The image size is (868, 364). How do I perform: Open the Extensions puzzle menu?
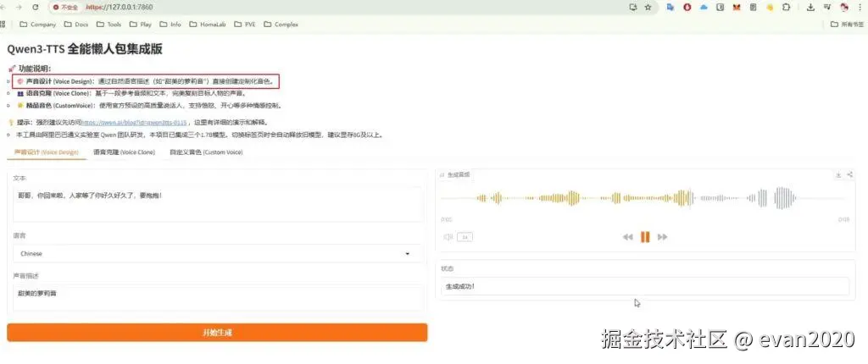[x=786, y=7]
